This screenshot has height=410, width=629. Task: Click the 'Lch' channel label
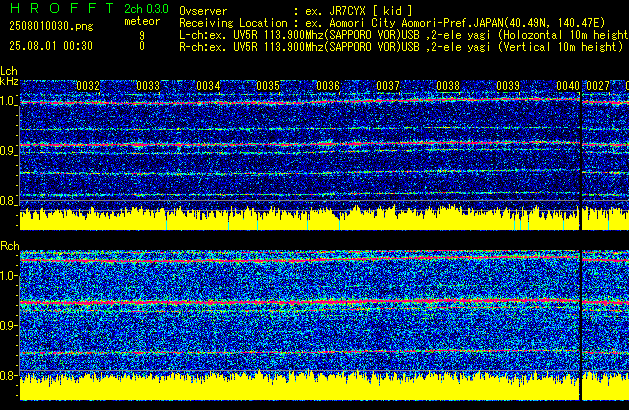9,71
